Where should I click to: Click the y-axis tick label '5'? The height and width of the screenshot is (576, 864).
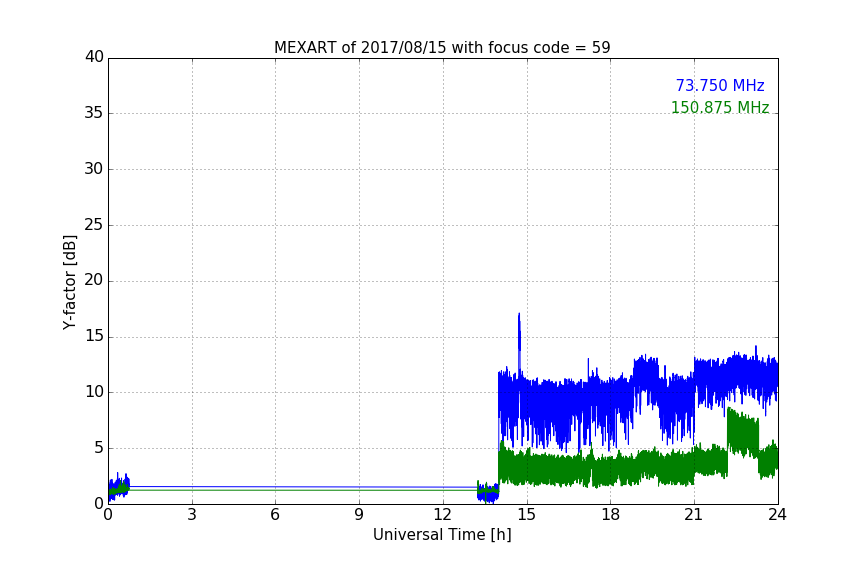[99, 448]
